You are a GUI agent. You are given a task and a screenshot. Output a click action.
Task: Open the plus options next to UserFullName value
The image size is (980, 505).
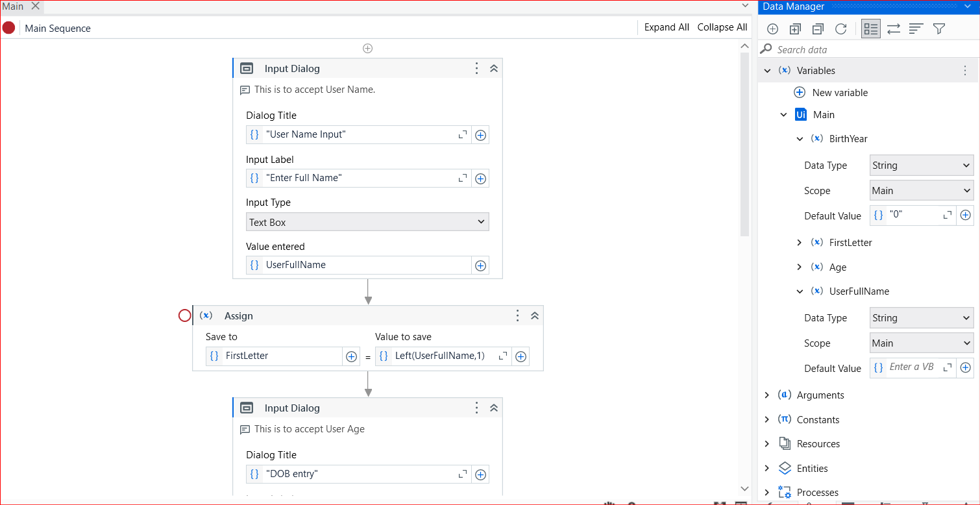[480, 265]
